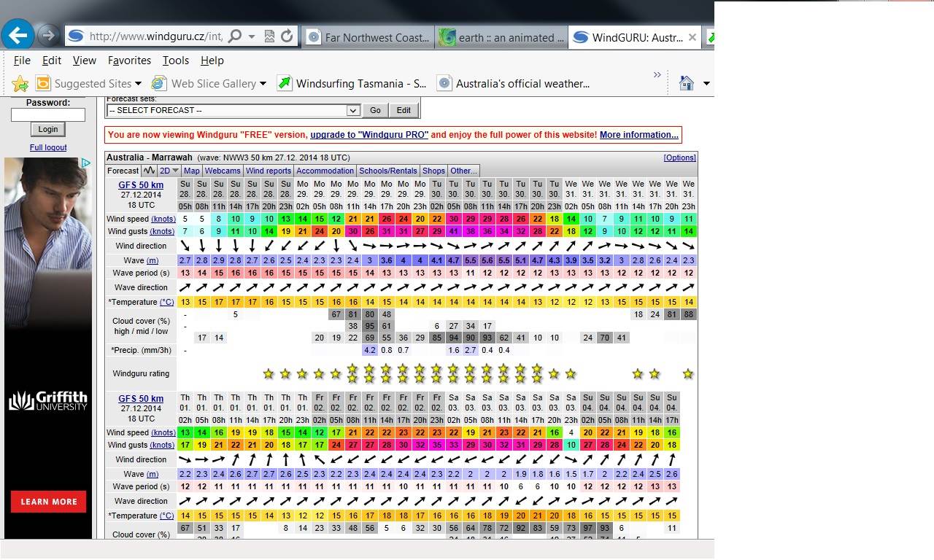Click the upgrade to Windguru PRO link
Screen dimensions: 934x560
tap(369, 135)
